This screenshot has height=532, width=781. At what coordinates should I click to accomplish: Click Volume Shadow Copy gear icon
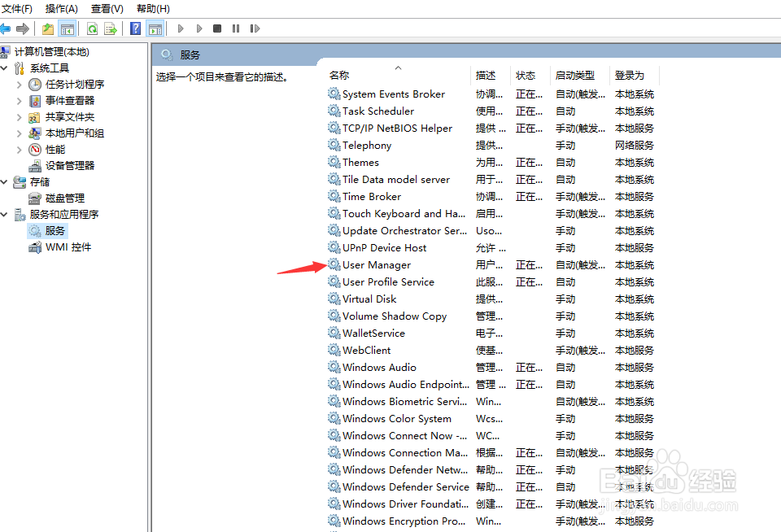pos(334,316)
